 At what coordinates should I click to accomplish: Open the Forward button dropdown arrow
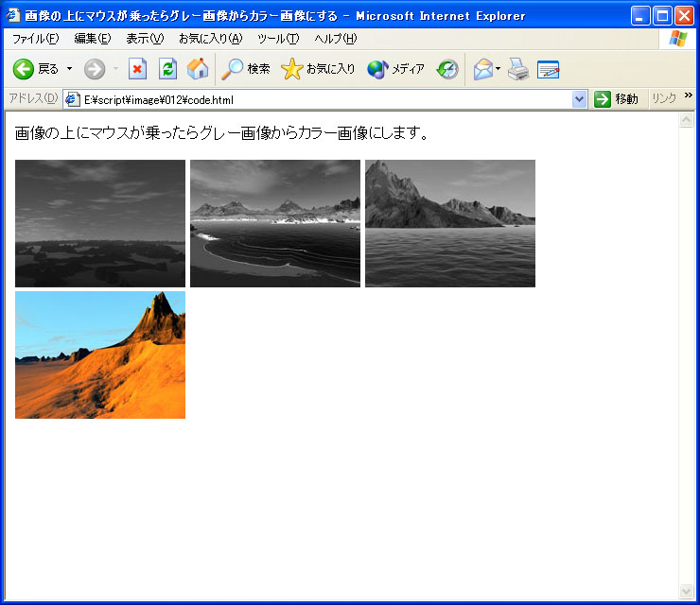point(115,69)
